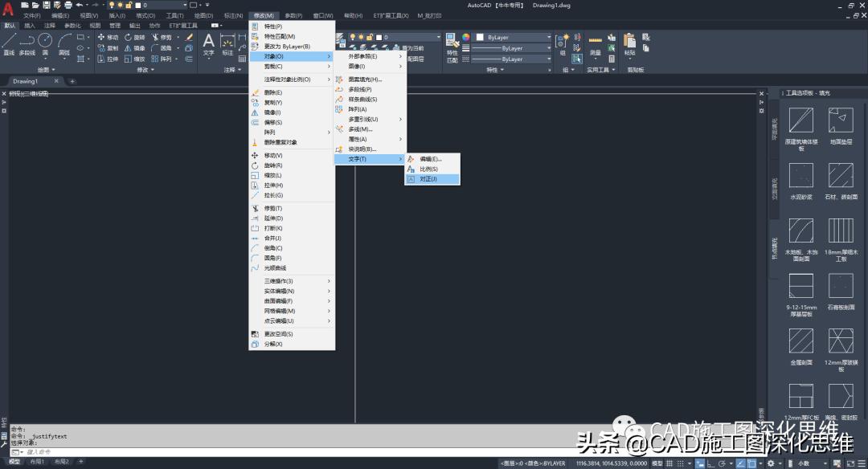Expand the 修改 (Modify) panel dropdown
Screen dimensions: 868x469
pyautogui.click(x=145, y=70)
